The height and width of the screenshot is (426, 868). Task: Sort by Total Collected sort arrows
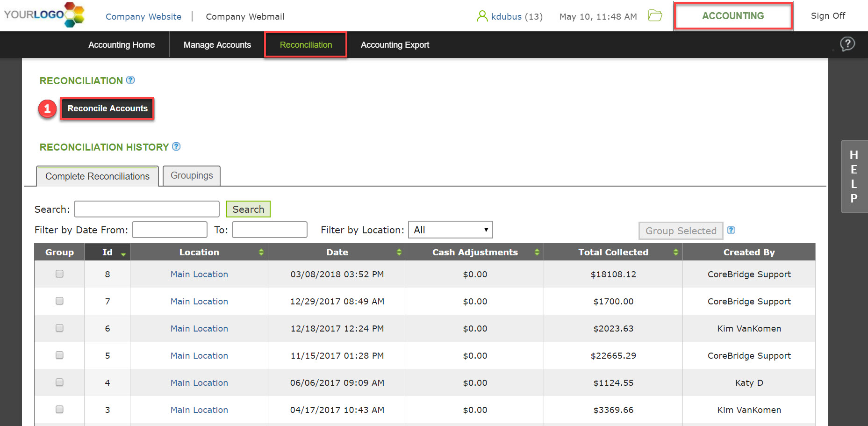[676, 252]
